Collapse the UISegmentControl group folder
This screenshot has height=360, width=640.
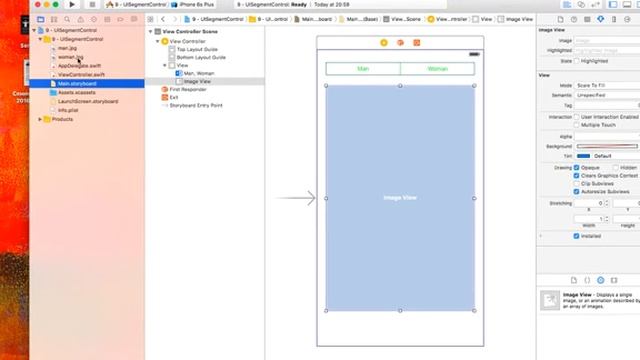(40, 39)
